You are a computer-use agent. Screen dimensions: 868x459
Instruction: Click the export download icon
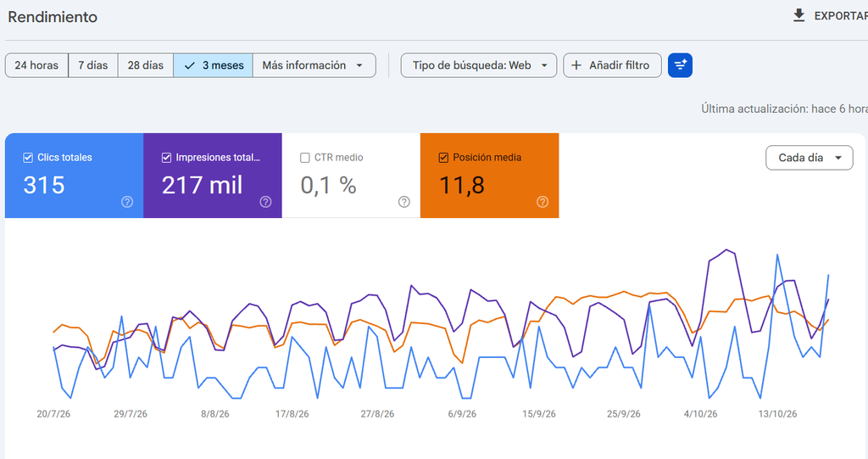click(x=798, y=15)
